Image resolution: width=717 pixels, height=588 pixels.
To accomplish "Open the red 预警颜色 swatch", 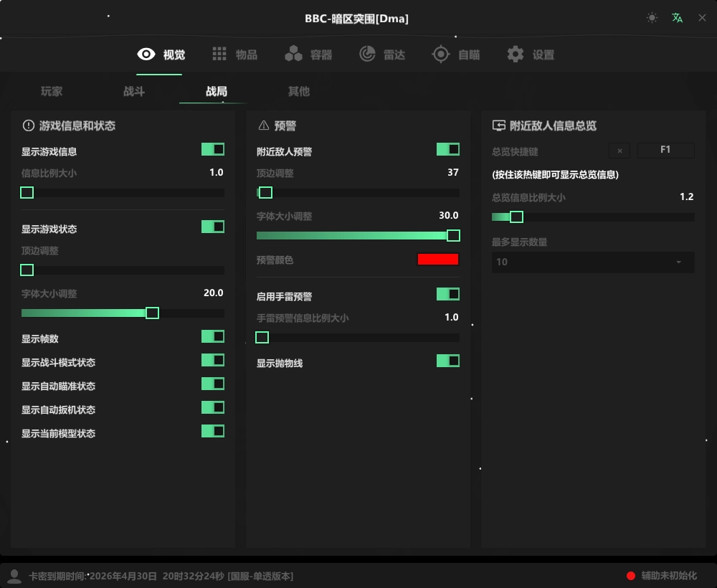I will click(438, 260).
